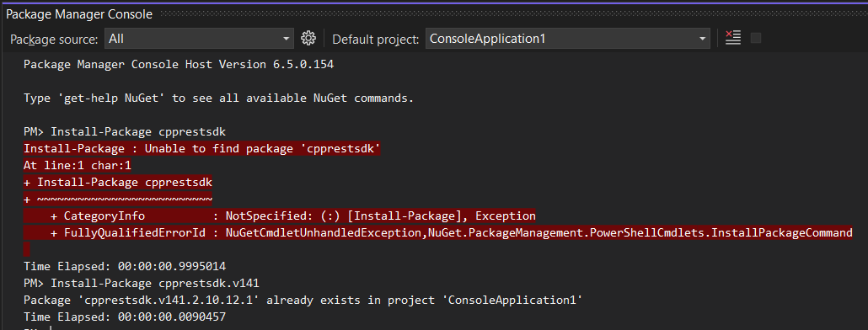Open NuGet package manager settings gear
This screenshot has height=330, width=868.
(x=308, y=38)
